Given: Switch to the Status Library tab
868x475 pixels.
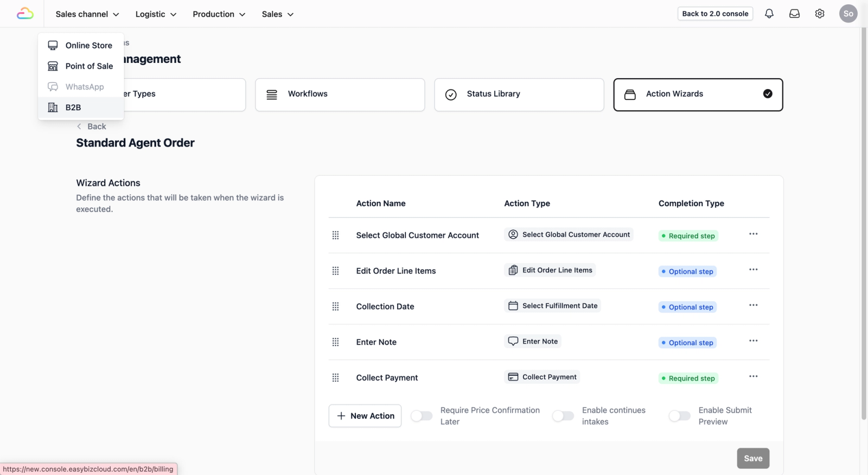Looking at the screenshot, I should point(519,94).
